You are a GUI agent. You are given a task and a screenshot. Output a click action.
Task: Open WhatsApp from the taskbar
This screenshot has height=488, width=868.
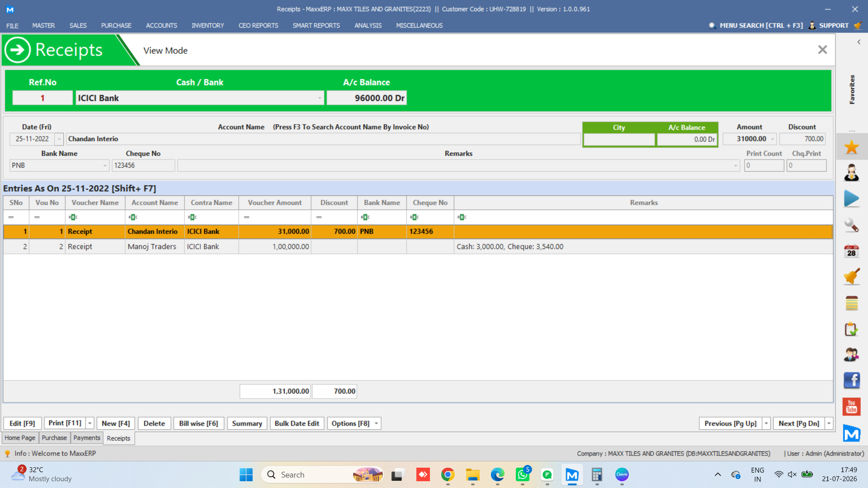(523, 474)
